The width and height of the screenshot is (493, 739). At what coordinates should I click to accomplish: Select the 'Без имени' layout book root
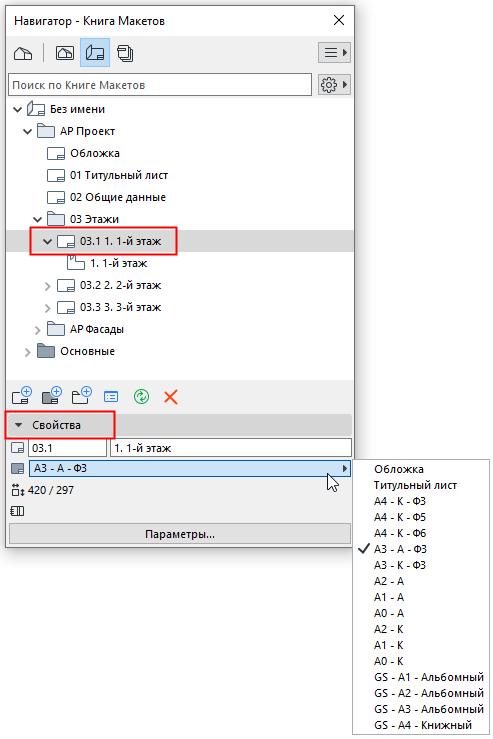[77, 109]
